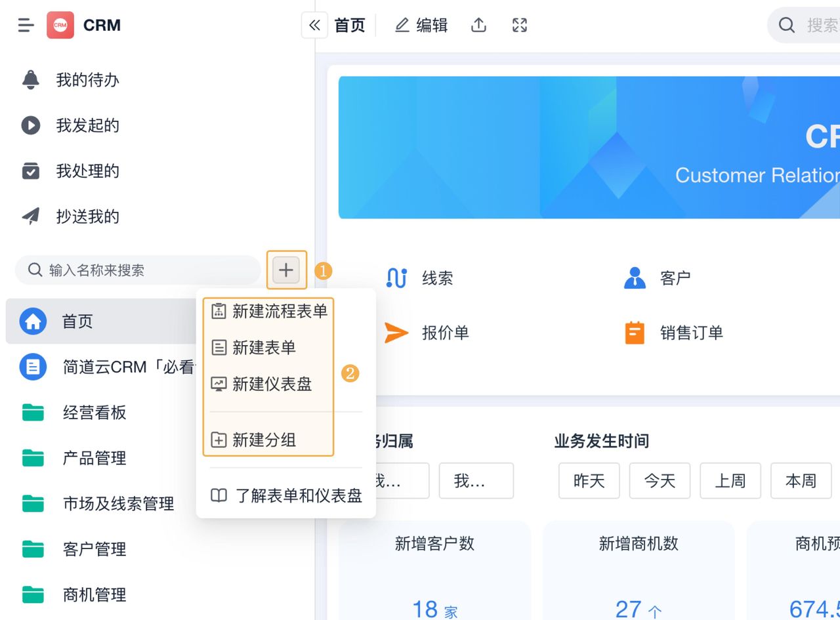The width and height of the screenshot is (840, 620).
Task: Click the share/export icon in the top toolbar
Action: (x=478, y=24)
